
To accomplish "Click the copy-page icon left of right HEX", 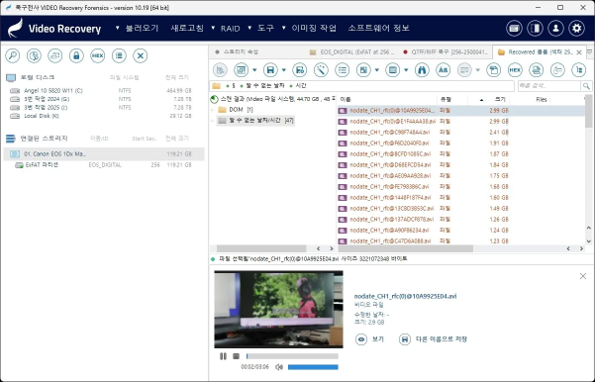I will pos(493,70).
